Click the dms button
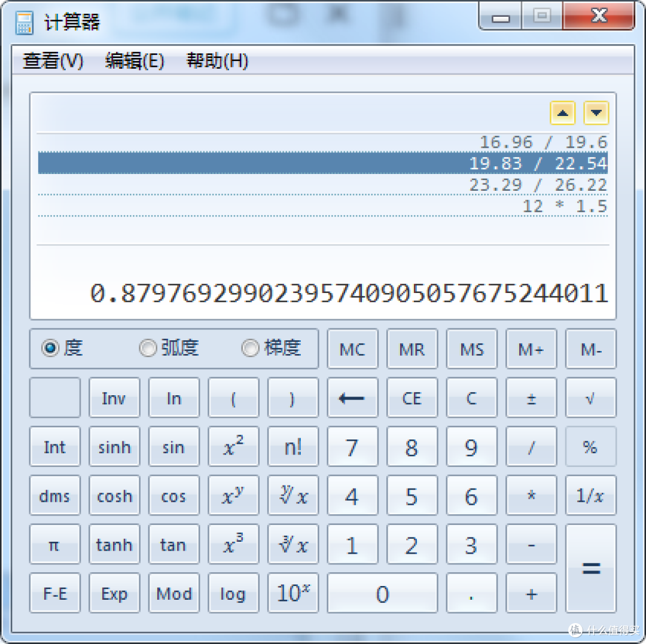This screenshot has width=646, height=644. click(55, 495)
